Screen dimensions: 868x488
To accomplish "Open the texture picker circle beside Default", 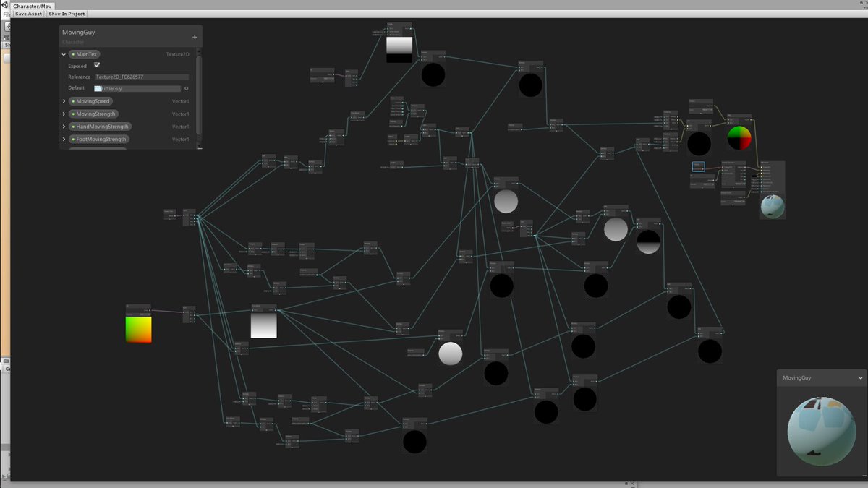I will (186, 88).
